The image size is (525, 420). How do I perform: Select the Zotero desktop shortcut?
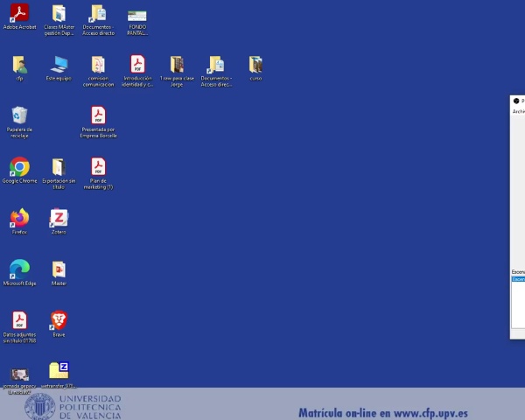click(x=59, y=218)
